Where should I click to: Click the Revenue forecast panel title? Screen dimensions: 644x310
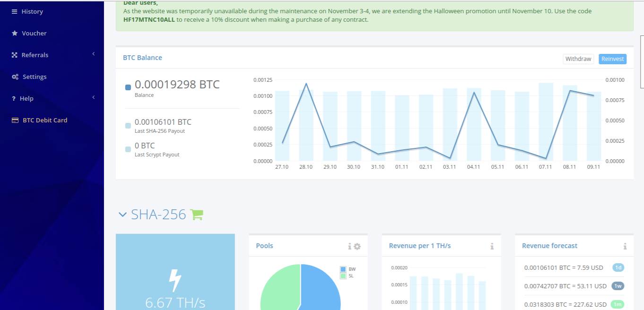pyautogui.click(x=549, y=246)
